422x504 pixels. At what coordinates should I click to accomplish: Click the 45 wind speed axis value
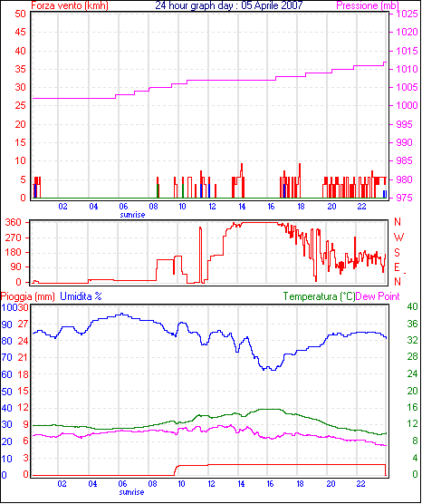[20, 32]
